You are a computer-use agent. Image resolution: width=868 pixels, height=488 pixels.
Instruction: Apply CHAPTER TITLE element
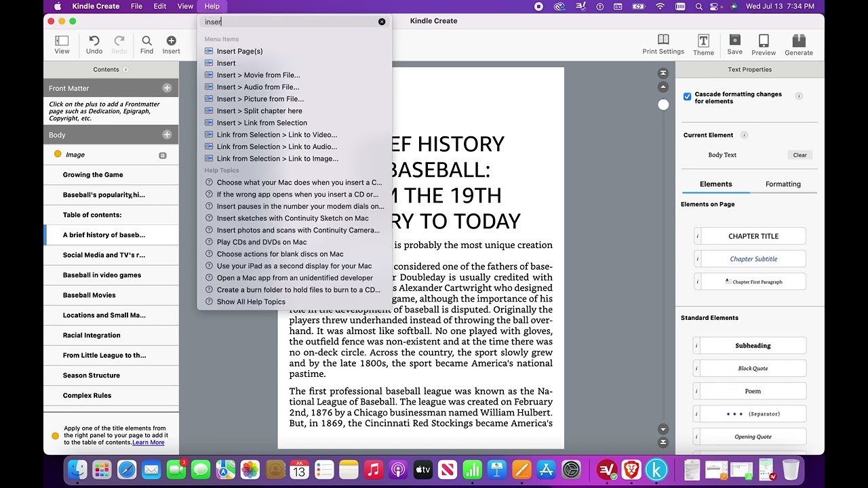click(753, 236)
